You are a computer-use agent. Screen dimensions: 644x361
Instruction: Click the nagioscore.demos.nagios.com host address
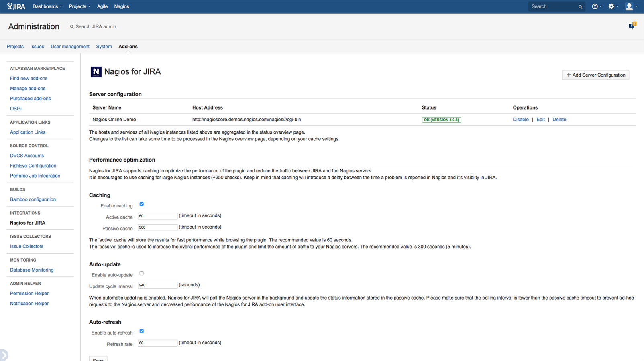pyautogui.click(x=247, y=120)
